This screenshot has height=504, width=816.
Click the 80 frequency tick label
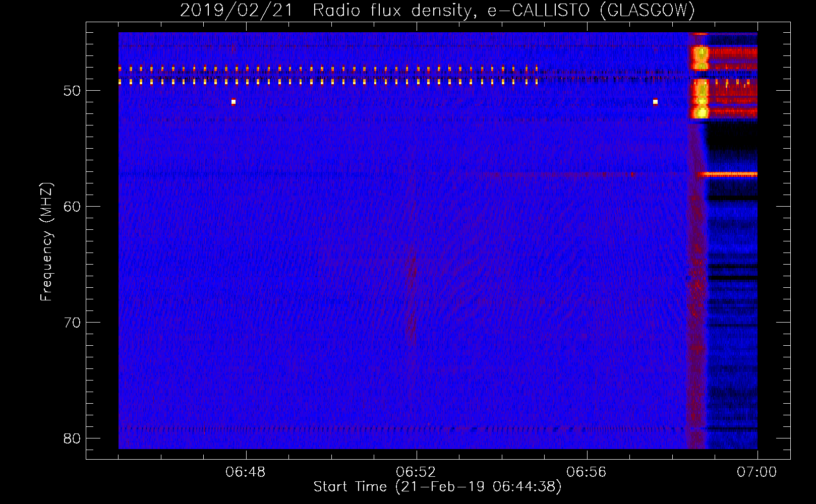(x=73, y=438)
